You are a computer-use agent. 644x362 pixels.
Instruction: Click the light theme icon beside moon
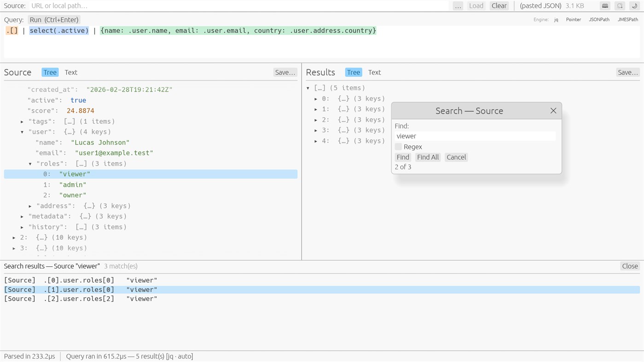tap(620, 6)
